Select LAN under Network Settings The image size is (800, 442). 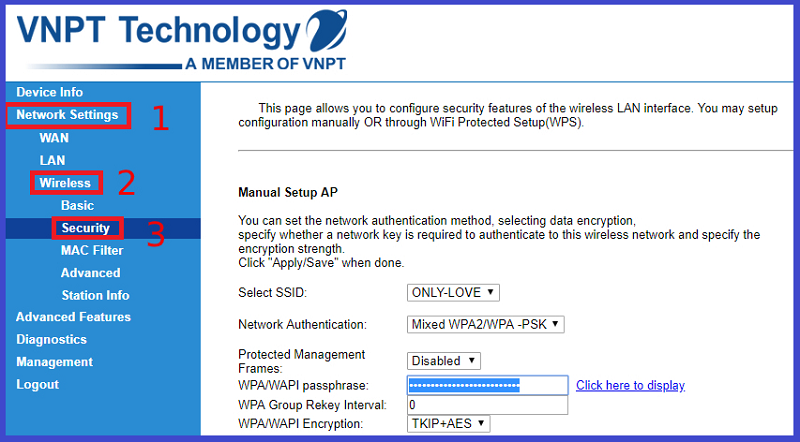[x=52, y=160]
